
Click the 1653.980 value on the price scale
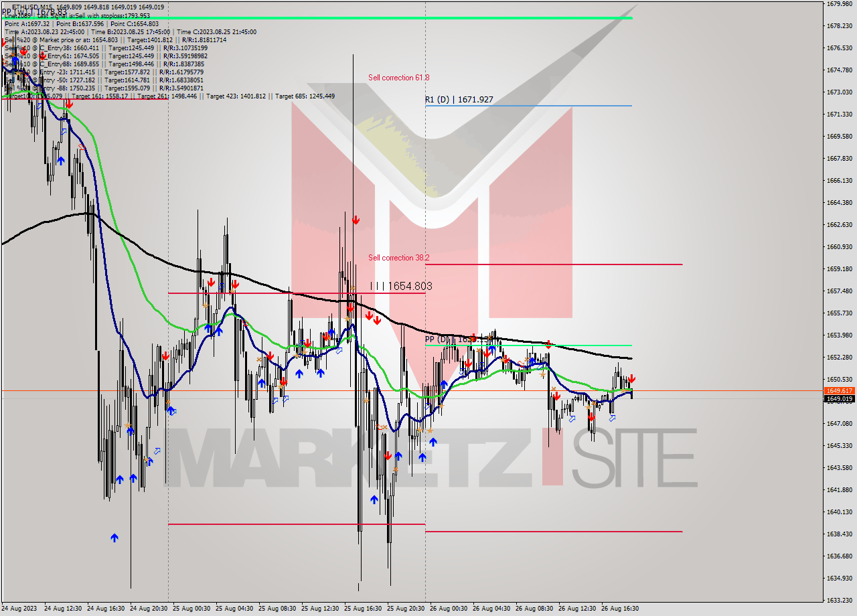pyautogui.click(x=840, y=335)
